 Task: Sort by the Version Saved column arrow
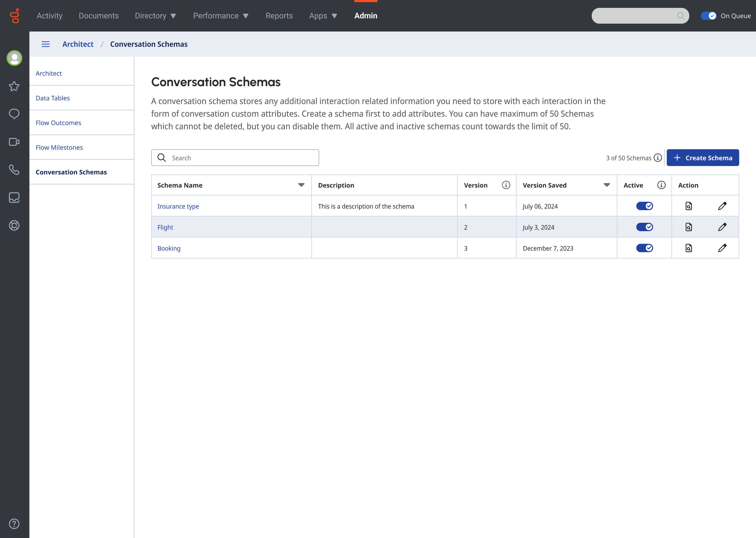pyautogui.click(x=606, y=185)
